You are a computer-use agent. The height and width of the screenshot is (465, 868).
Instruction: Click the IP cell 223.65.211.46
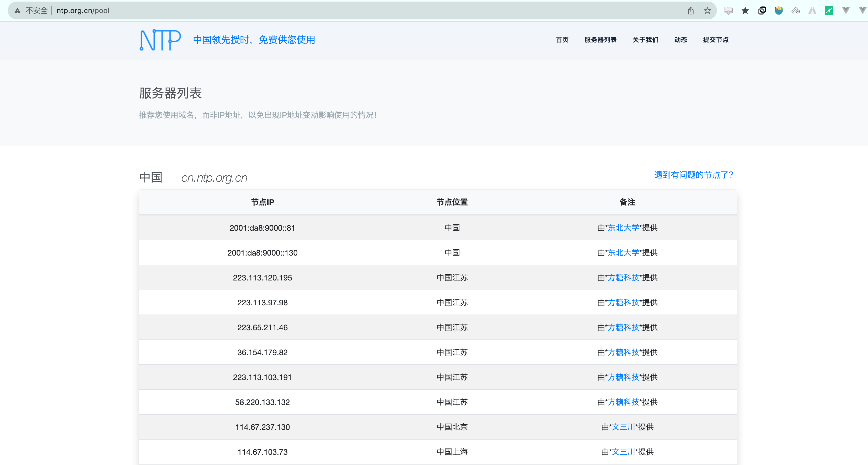click(262, 328)
